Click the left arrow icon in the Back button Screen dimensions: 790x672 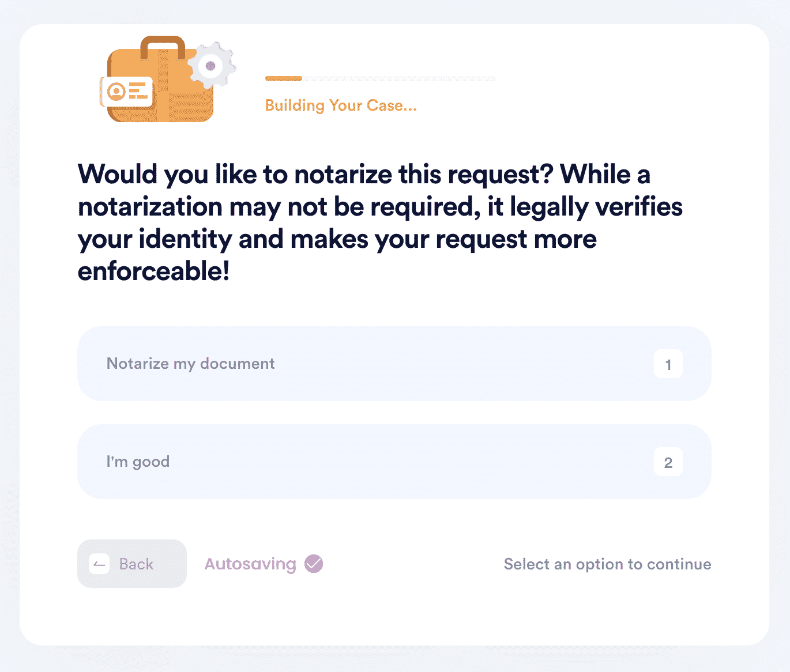coord(99,564)
